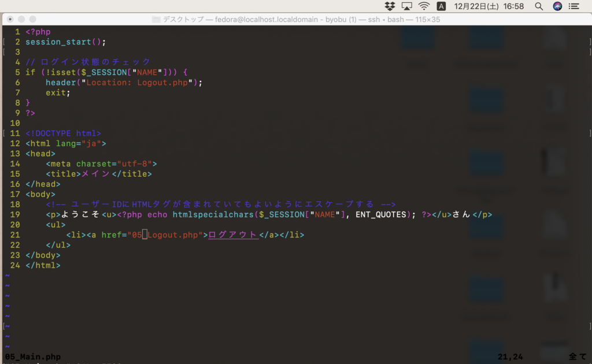
Task: Click the '<body>' tag on line 17
Action: 40,194
